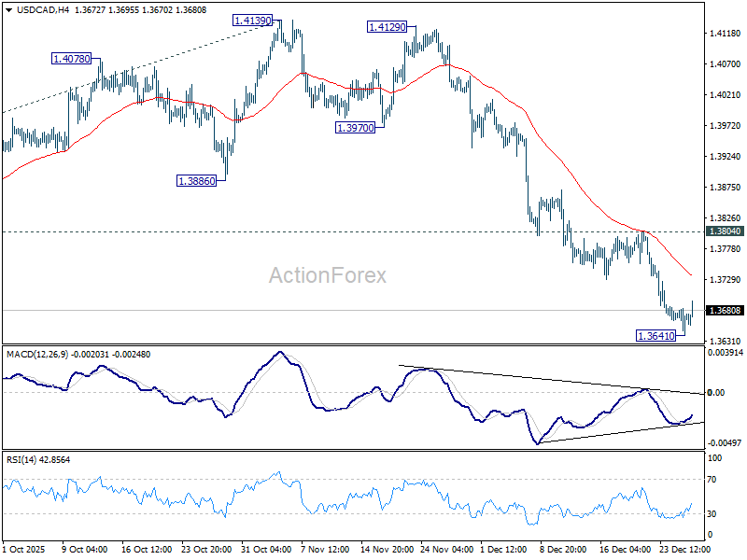Click the 1.40210 price axis value
Viewport: 747px width, 560px height.
click(726, 95)
